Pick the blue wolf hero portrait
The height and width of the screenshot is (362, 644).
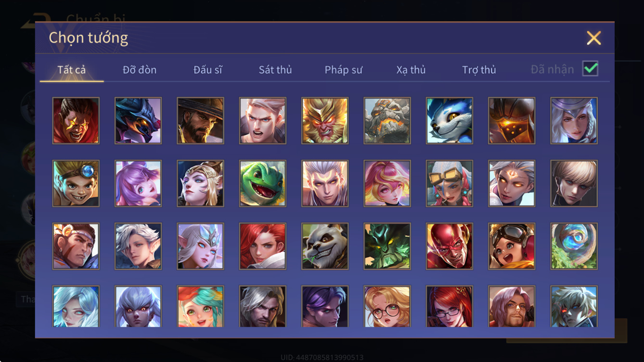tap(450, 121)
